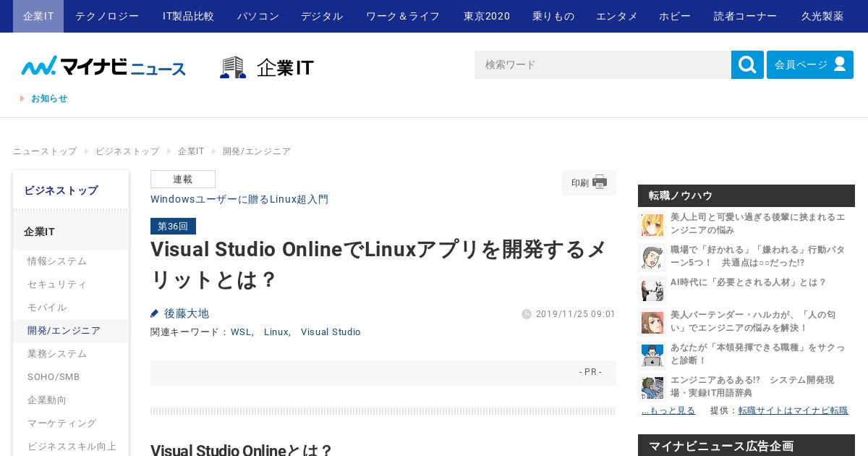Screen dimensions: 868x456
Task: Click …もっと見る link
Action: tap(668, 410)
